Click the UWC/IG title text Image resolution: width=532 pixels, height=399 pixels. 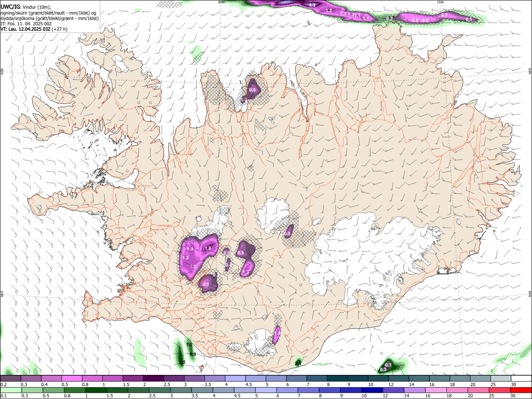pyautogui.click(x=10, y=6)
